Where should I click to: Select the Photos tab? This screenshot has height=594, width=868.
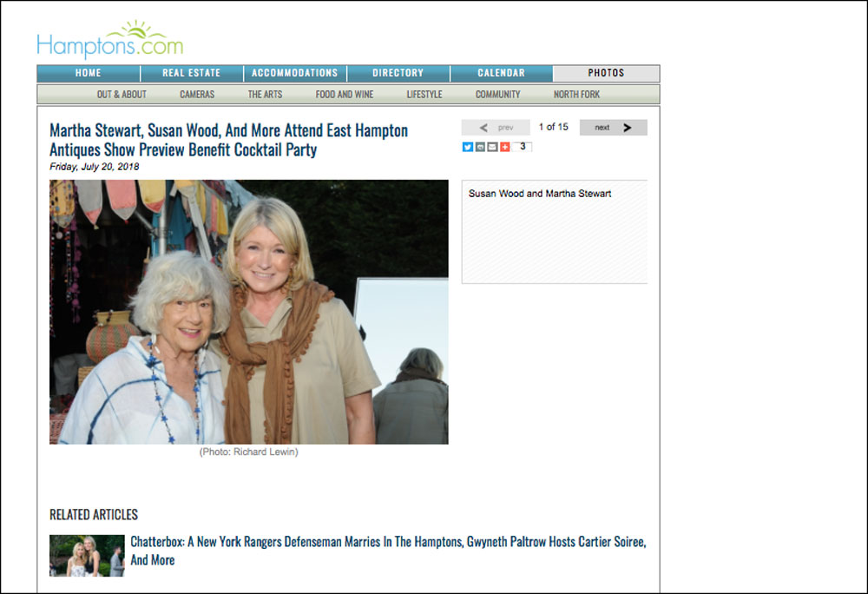[x=606, y=73]
